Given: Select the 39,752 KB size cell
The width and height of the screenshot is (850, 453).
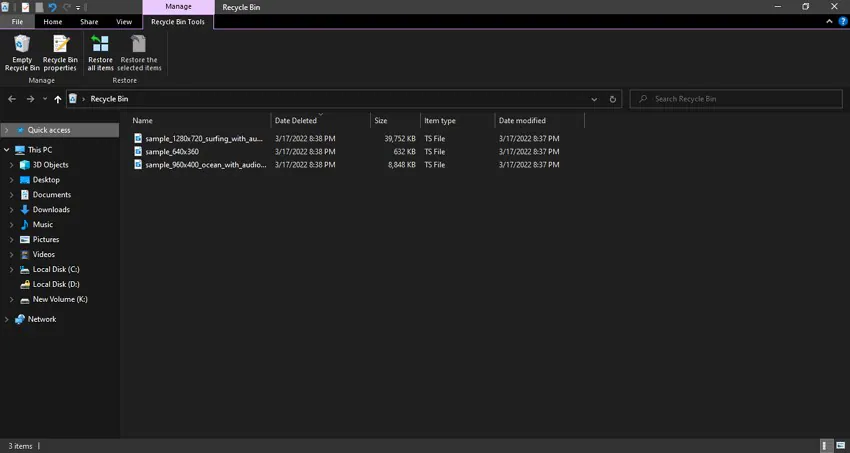Looking at the screenshot, I should [400, 139].
